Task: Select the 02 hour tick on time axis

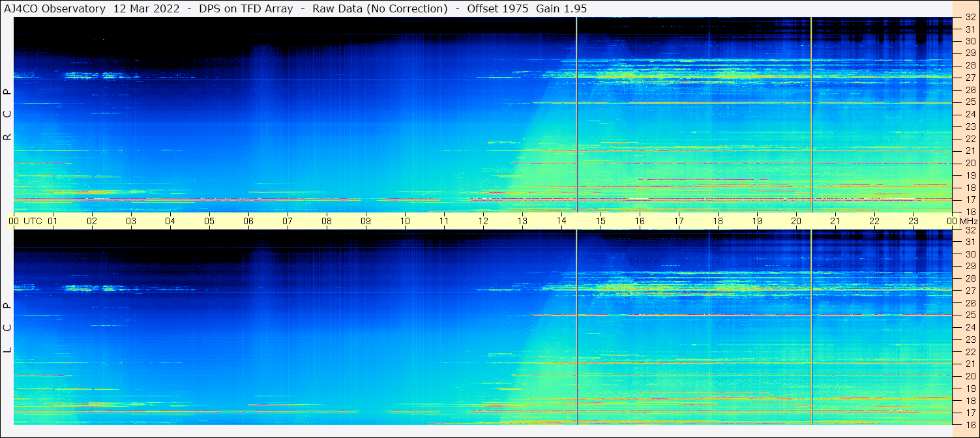Action: click(92, 221)
